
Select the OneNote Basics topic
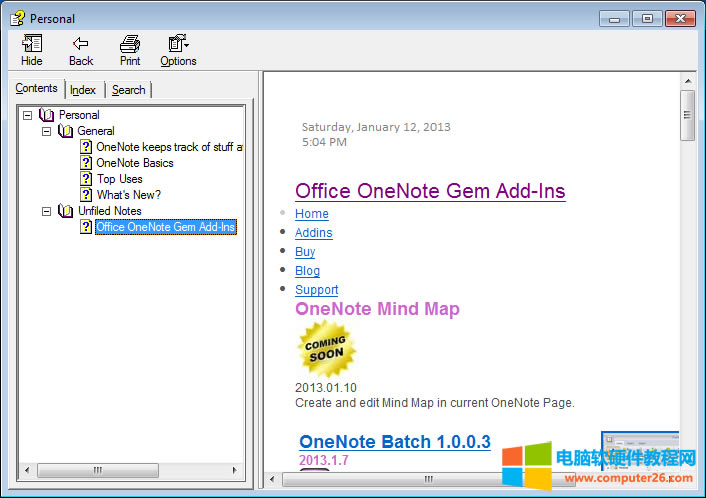[x=135, y=163]
